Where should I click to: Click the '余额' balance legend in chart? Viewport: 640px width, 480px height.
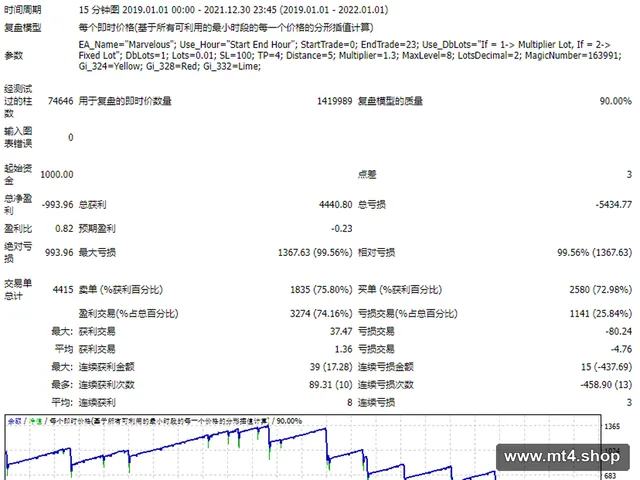pyautogui.click(x=14, y=421)
